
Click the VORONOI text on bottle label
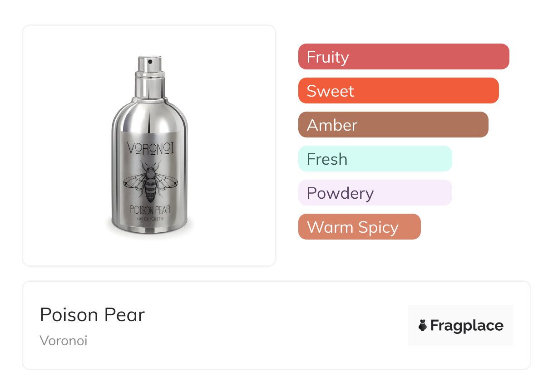pyautogui.click(x=150, y=148)
